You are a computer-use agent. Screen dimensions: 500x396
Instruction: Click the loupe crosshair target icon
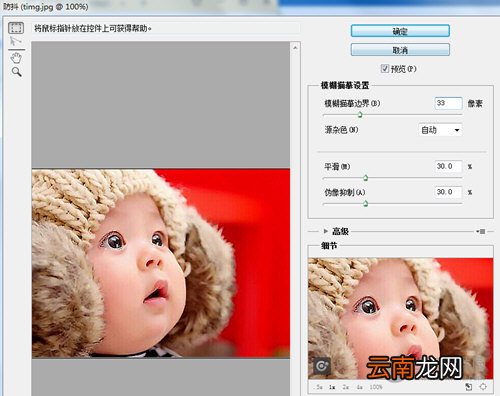pos(483,387)
